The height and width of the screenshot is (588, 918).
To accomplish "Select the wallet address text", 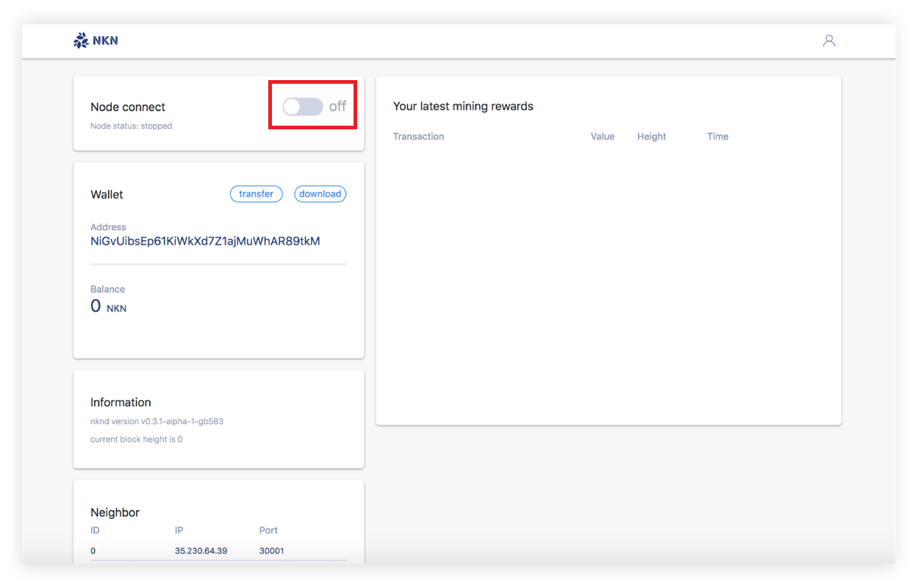I will pos(205,241).
